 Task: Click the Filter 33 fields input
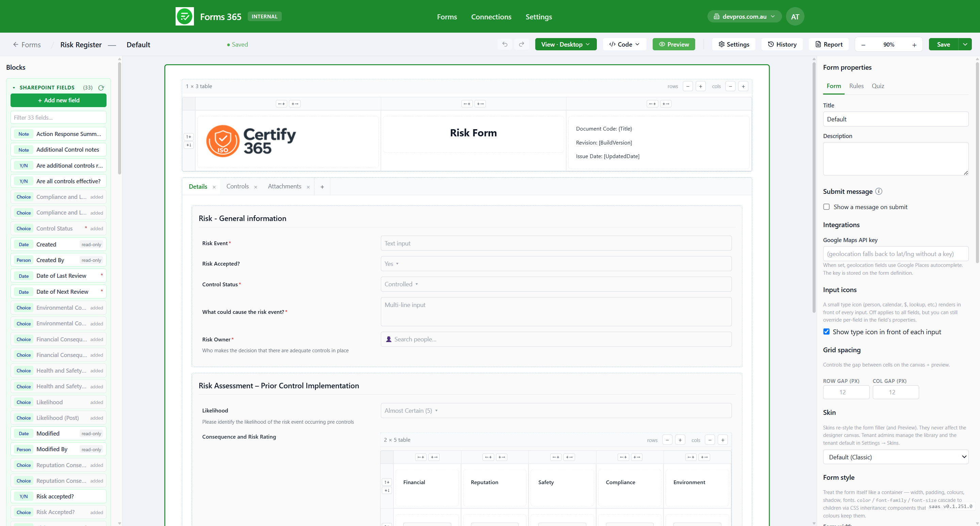tap(59, 118)
